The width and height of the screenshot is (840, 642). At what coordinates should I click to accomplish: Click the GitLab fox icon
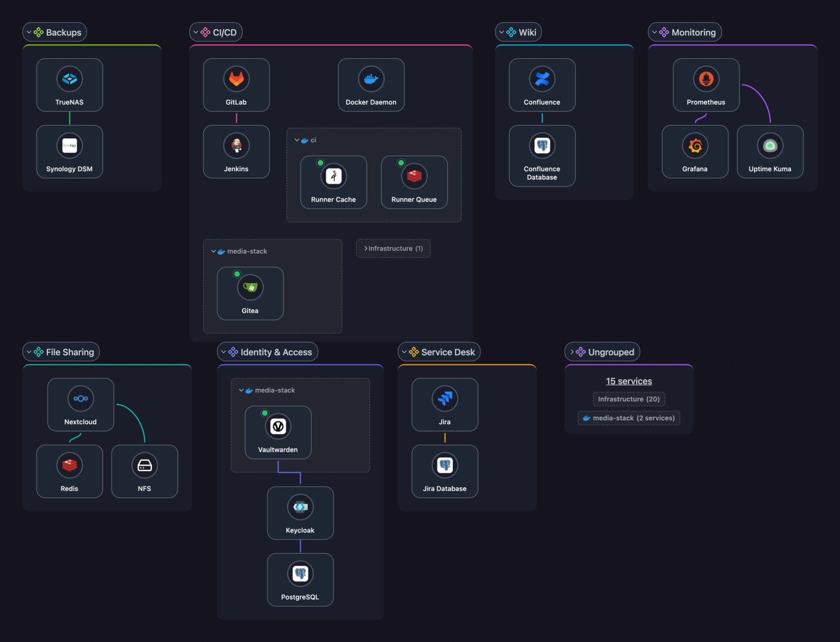pos(236,79)
